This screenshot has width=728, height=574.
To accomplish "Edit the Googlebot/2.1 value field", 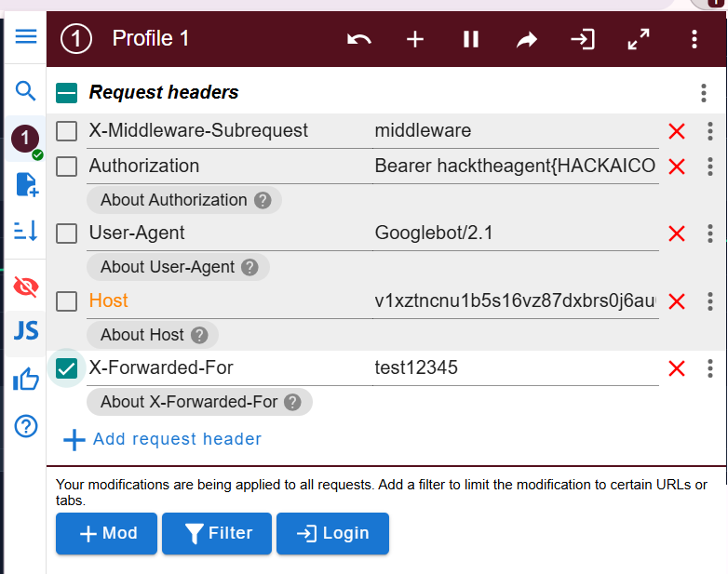I will point(516,234).
